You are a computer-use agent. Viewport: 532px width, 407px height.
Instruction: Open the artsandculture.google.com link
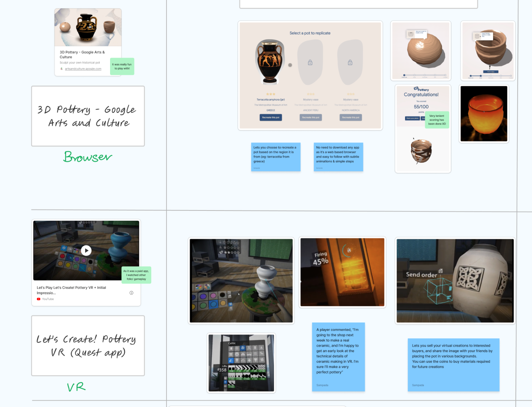pos(83,69)
